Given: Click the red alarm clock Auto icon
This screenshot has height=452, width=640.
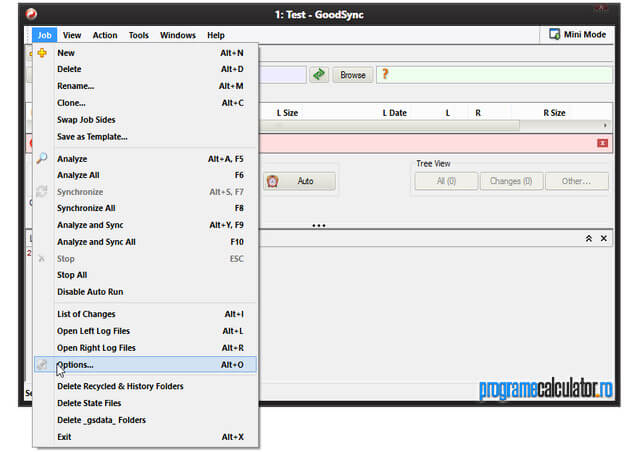Looking at the screenshot, I should pos(273,181).
